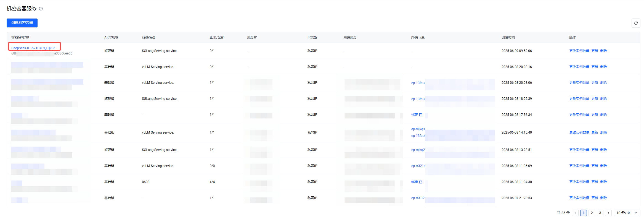
Task: Open the ep-rr31l2 endpoint link
Action: [418, 198]
